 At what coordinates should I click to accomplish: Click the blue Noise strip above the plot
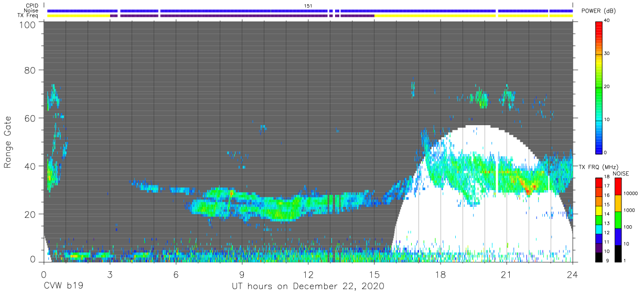[x=309, y=10]
